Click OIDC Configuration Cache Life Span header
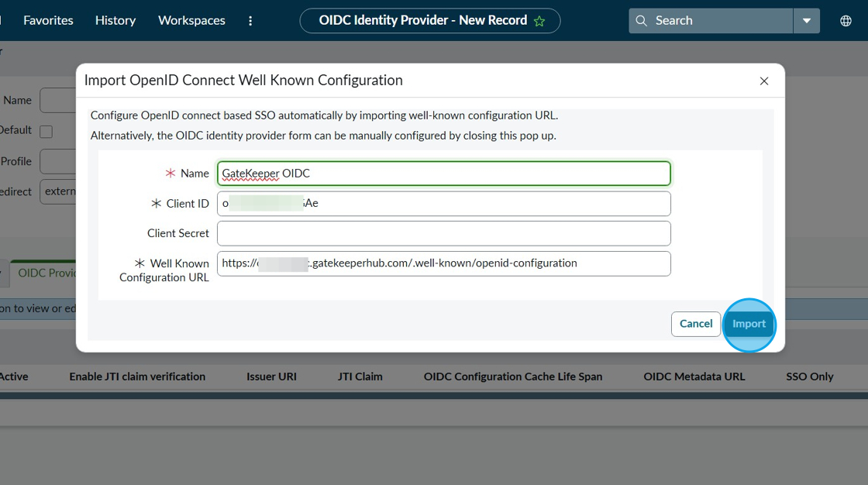Screen dimensions: 868x485 coord(513,377)
